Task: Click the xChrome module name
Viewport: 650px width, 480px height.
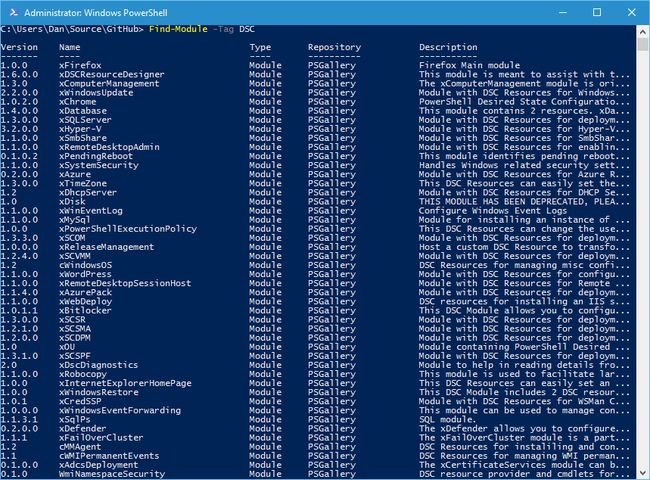Action: click(78, 102)
